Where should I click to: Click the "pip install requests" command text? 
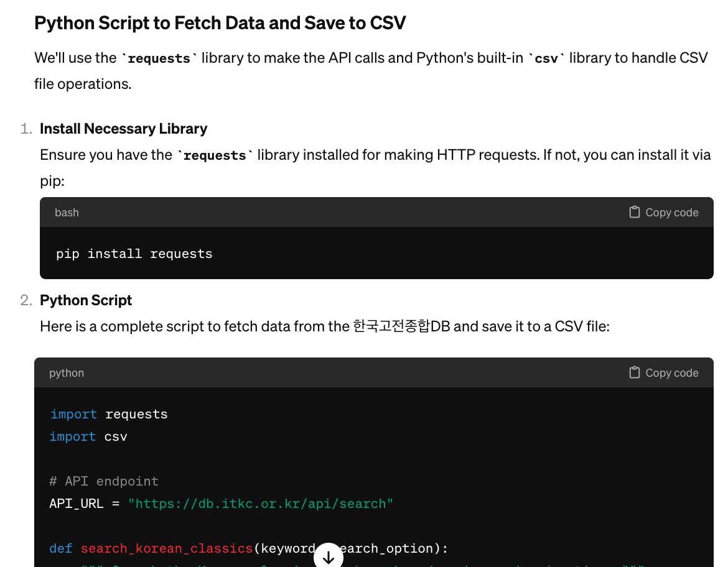point(134,254)
